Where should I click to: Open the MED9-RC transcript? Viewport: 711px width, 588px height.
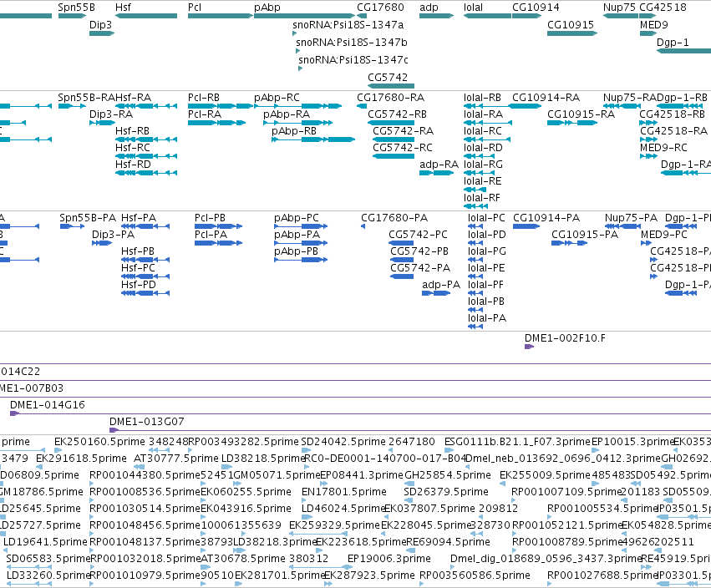(648, 156)
